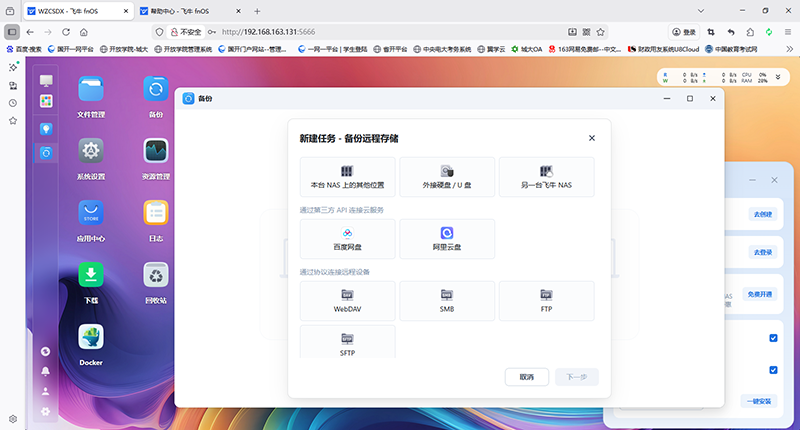Select 百度网盘 cloud service
This screenshot has width=800, height=430.
click(x=347, y=239)
